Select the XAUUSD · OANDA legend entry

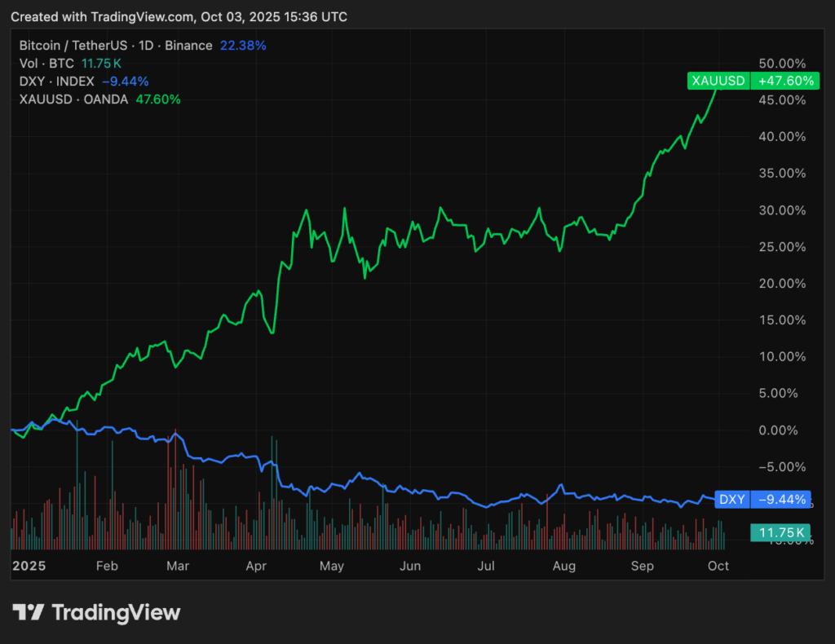pyautogui.click(x=73, y=99)
